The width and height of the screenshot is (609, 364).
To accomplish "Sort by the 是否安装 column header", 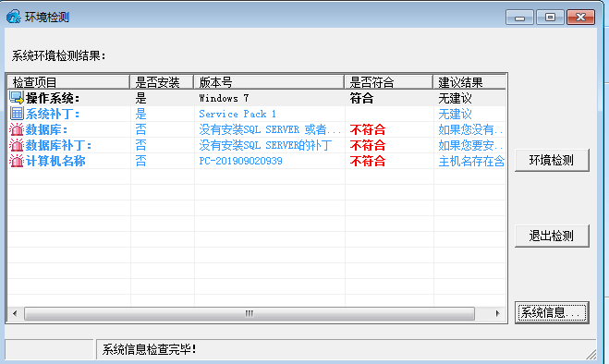I will (162, 82).
